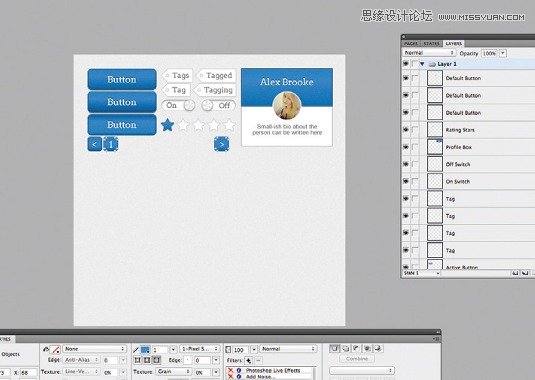Hide the Rating Stars layer eye icon
The image size is (535, 380).
click(406, 130)
